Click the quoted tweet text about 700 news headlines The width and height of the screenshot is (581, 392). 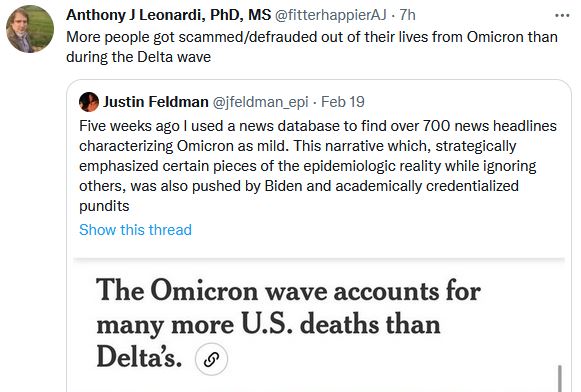(318, 166)
